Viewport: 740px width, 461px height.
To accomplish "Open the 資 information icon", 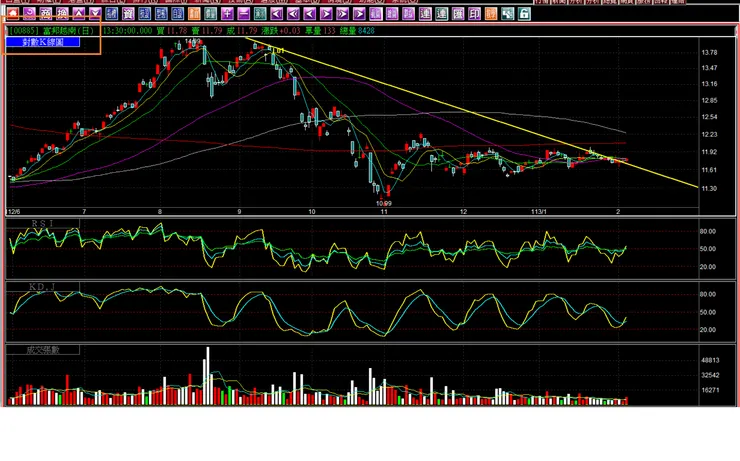I will [x=128, y=14].
